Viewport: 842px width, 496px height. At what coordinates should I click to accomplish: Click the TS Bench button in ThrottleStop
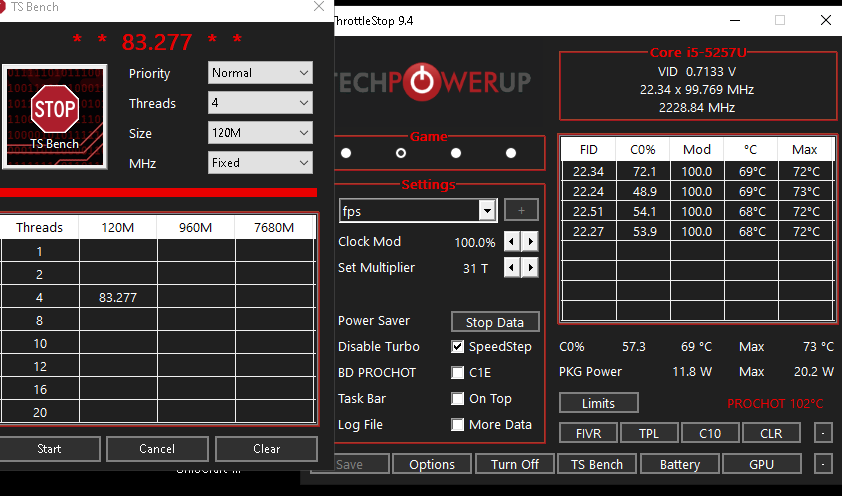click(597, 464)
